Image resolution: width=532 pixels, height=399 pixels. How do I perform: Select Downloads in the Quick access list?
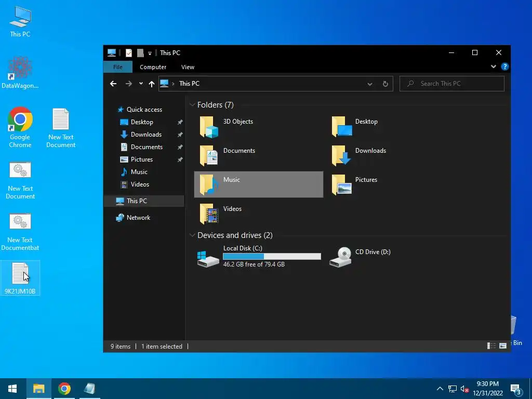click(x=146, y=135)
